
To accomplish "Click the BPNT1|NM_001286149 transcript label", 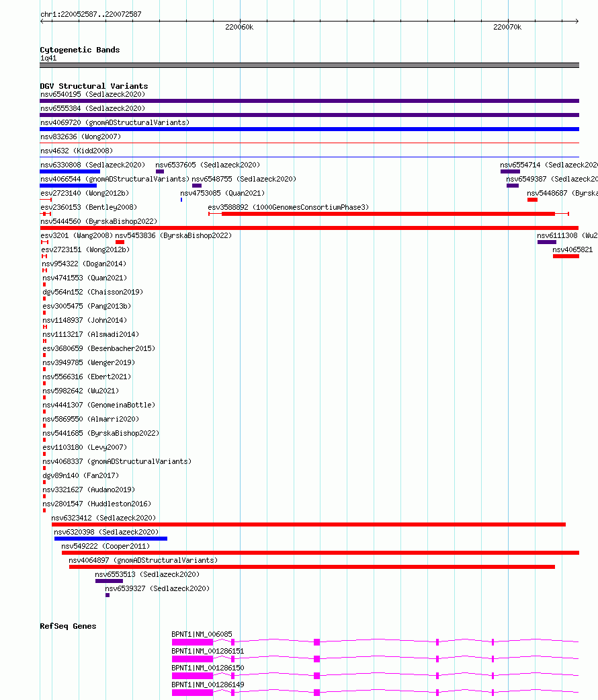I will pos(208,685).
